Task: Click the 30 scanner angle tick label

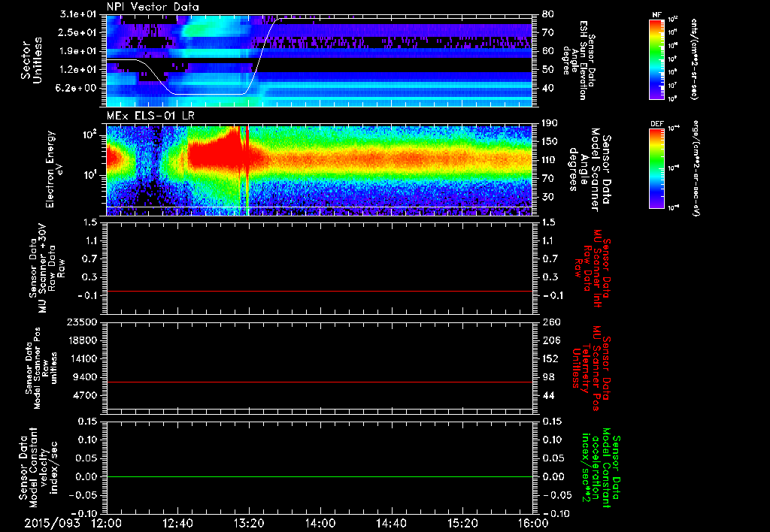Action: click(x=548, y=197)
